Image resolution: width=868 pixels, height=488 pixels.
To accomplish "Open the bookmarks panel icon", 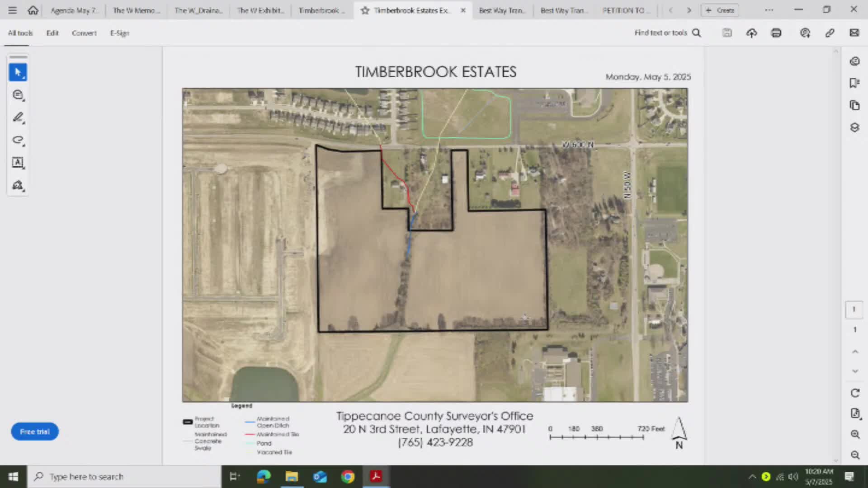I will coord(854,83).
